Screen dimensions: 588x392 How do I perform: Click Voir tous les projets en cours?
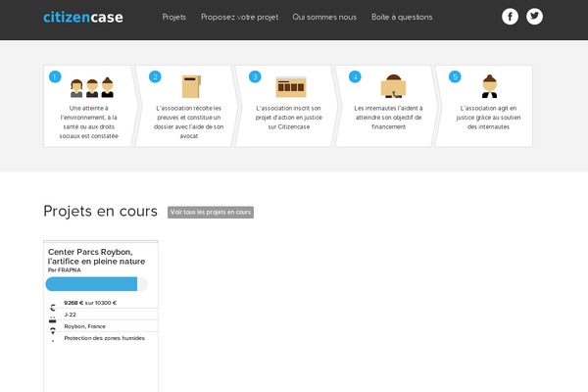tap(211, 213)
